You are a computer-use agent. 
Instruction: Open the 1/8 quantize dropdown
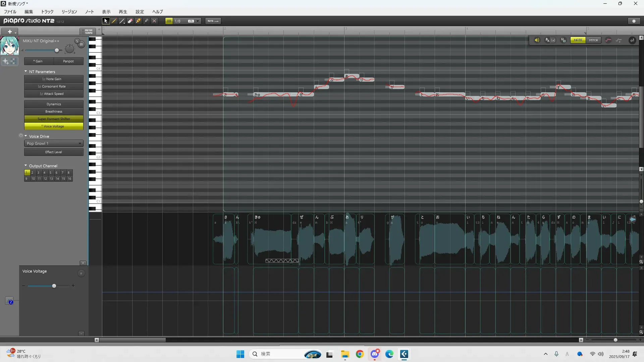(x=198, y=21)
